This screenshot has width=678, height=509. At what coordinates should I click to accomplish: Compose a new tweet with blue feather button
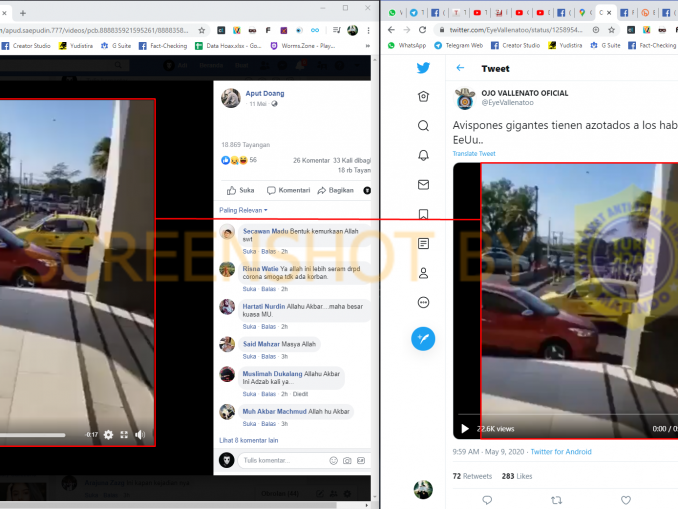(x=423, y=338)
